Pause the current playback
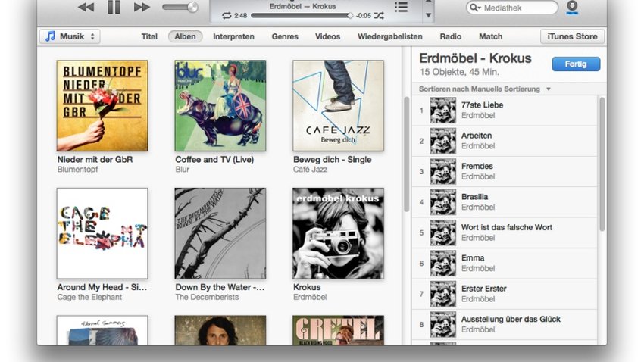Image resolution: width=644 pixels, height=362 pixels. [114, 7]
